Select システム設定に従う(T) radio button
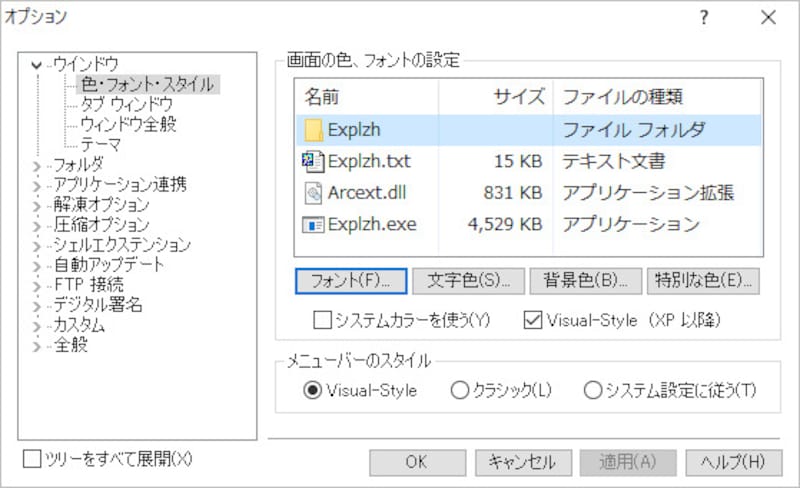Image resolution: width=800 pixels, height=488 pixels. (x=593, y=391)
